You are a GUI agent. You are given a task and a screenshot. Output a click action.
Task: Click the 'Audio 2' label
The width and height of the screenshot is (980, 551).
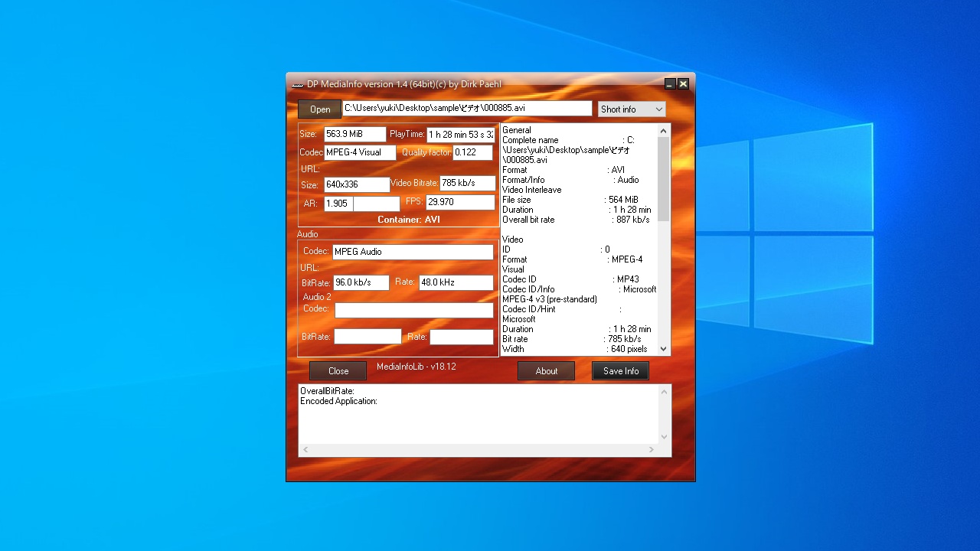[x=317, y=297]
